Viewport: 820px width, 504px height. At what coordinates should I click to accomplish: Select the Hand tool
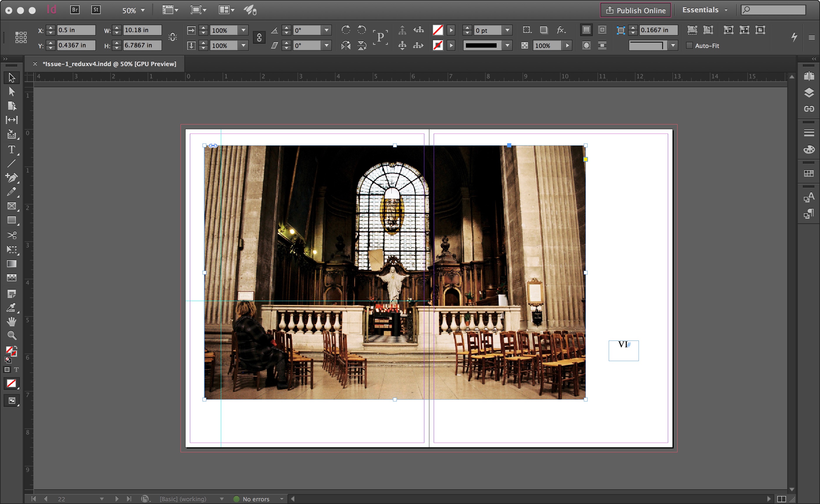(12, 321)
